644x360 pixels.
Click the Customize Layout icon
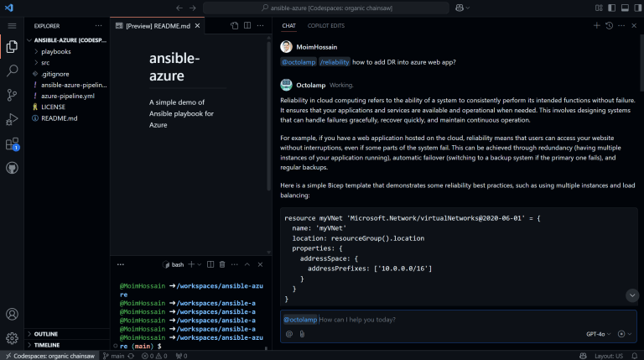[599, 8]
